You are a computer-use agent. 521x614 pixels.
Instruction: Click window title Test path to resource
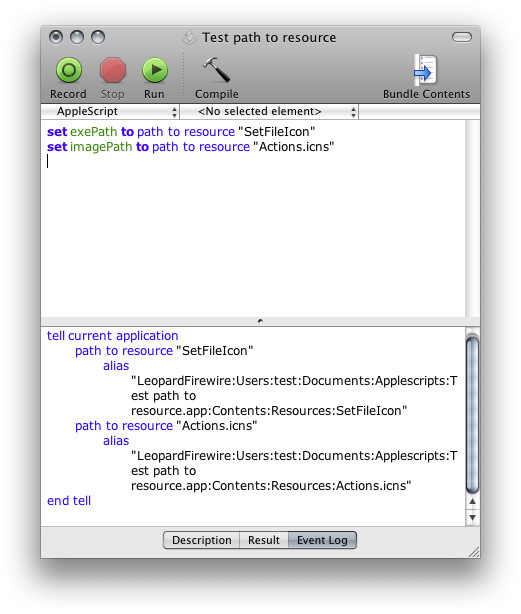click(269, 38)
